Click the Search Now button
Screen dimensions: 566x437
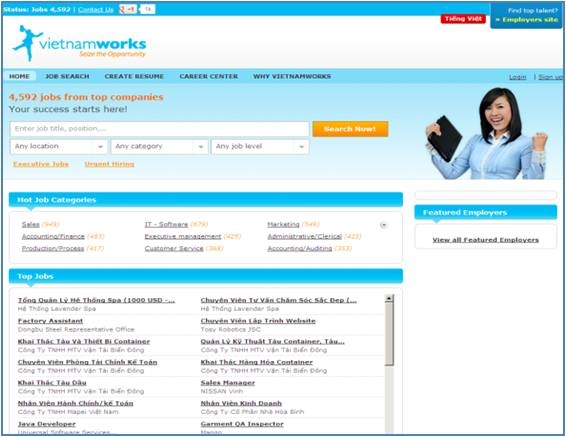pyautogui.click(x=350, y=129)
